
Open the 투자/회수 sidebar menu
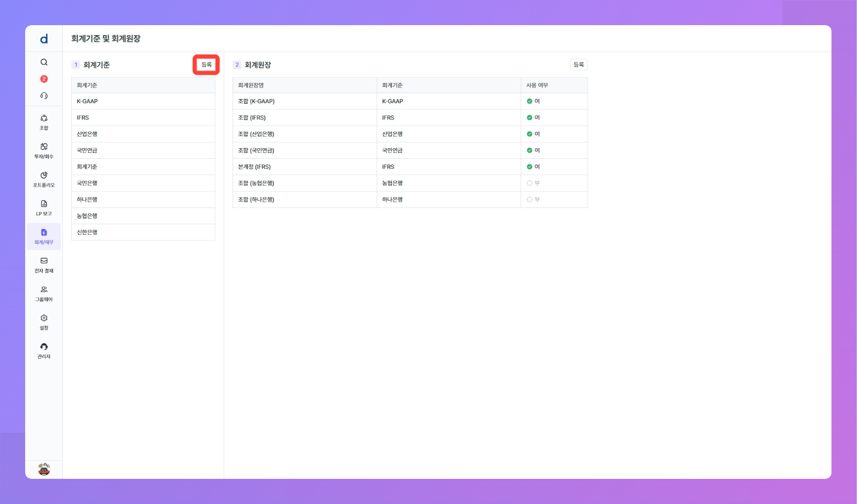click(x=44, y=151)
